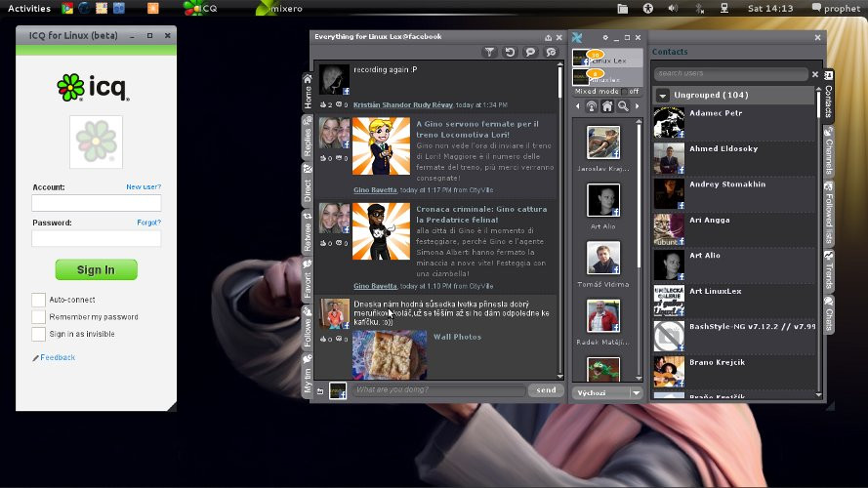Image resolution: width=868 pixels, height=488 pixels.
Task: Open the prophet user menu
Action: click(x=836, y=9)
